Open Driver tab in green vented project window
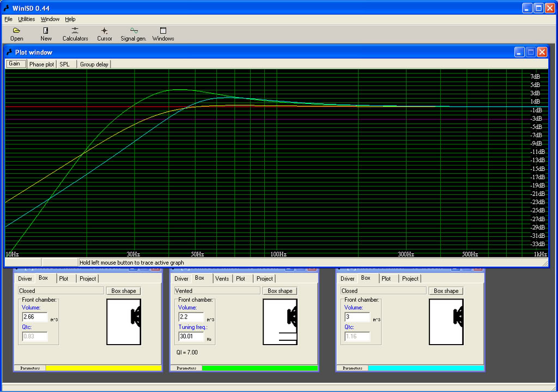The image size is (558, 392). (x=181, y=279)
